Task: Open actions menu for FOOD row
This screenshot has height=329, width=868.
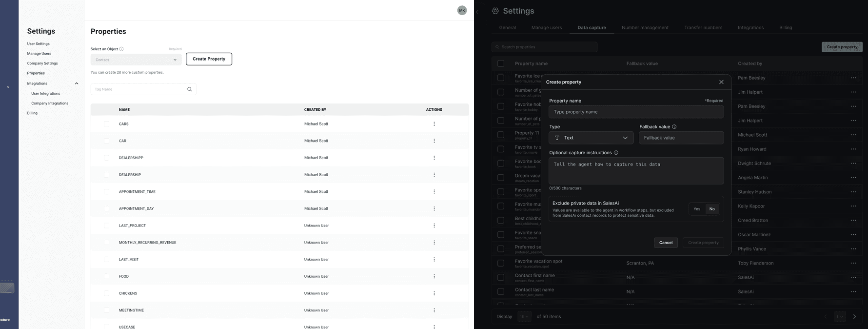Action: pyautogui.click(x=434, y=276)
